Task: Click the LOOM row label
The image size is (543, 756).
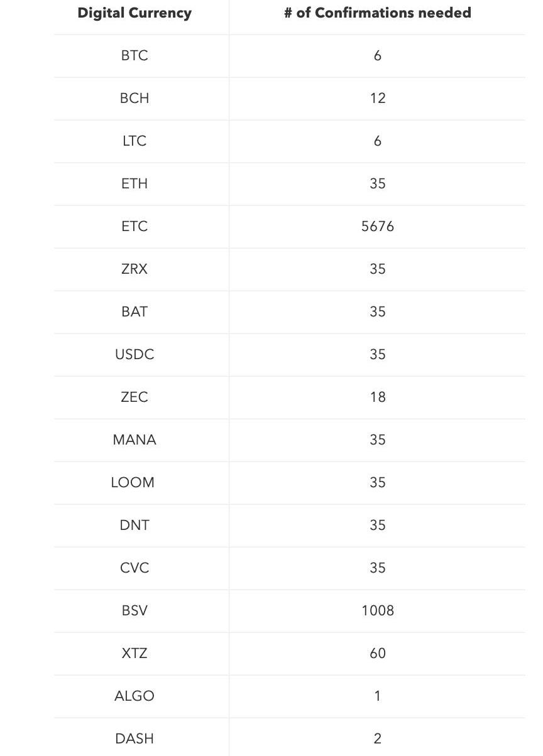Action: pos(133,483)
